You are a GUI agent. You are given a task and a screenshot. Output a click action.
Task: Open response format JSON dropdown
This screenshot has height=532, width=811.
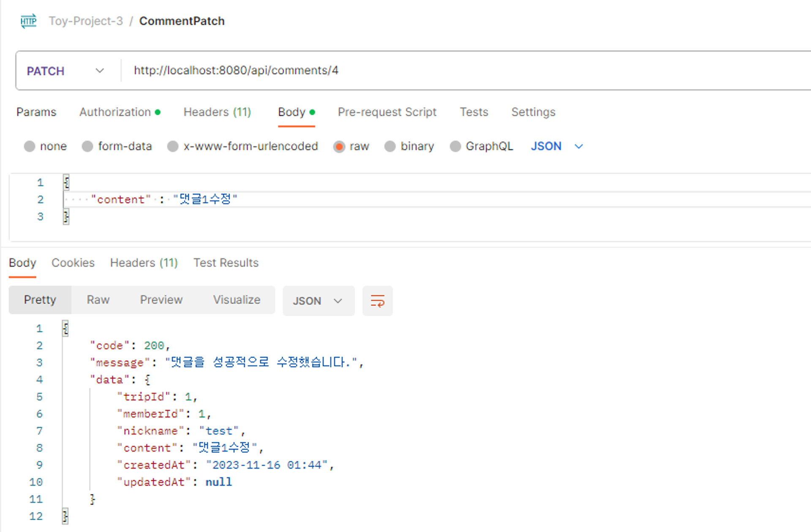[318, 301]
